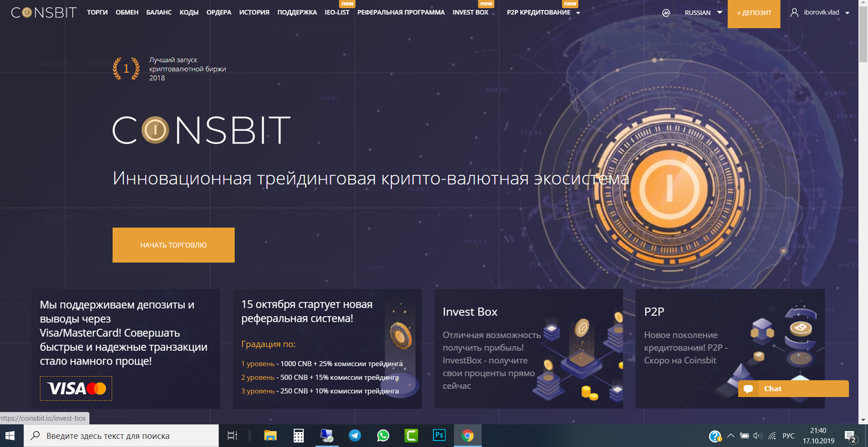Open WhatsApp from taskbar
Image resolution: width=868 pixels, height=447 pixels.
pos(383,435)
